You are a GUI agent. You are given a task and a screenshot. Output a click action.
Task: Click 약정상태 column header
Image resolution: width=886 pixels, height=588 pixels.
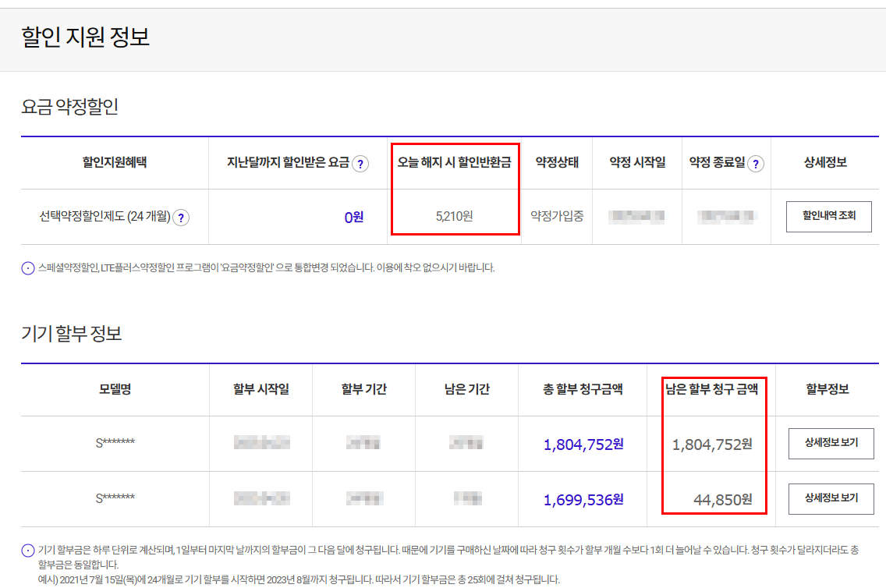(x=557, y=163)
